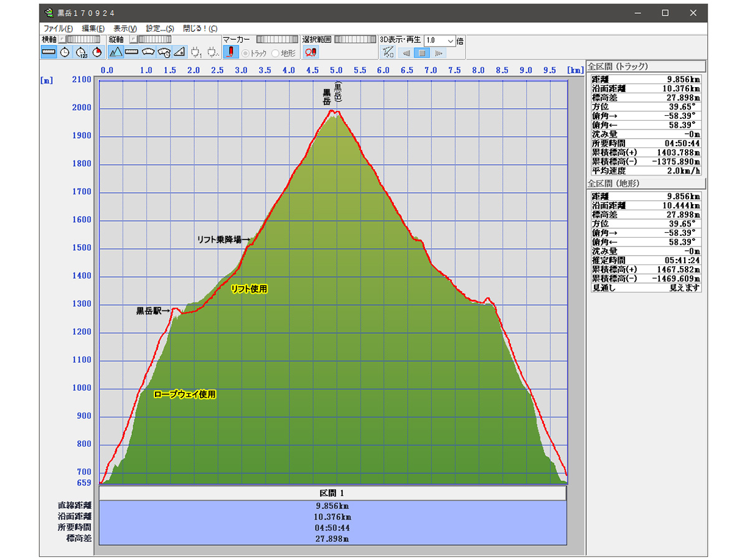Switch horizontal axis to clock time icon
This screenshot has height=560, width=747.
pyautogui.click(x=65, y=52)
